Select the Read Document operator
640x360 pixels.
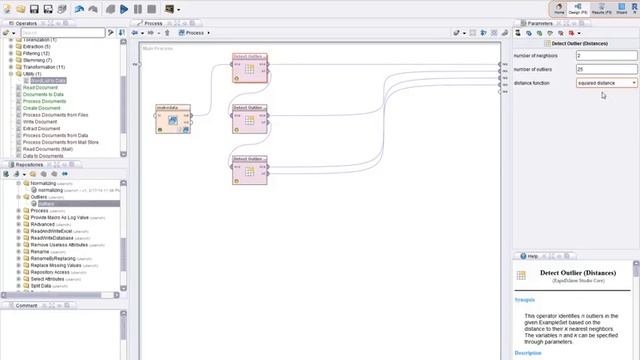tap(40, 87)
